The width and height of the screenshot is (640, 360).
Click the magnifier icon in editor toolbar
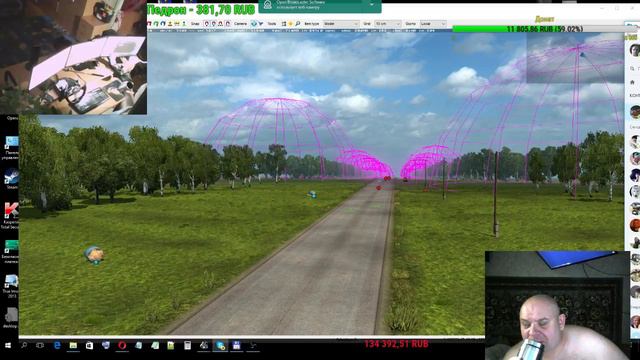pos(298,24)
